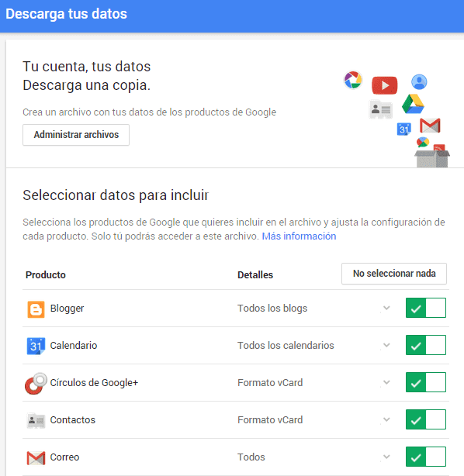
Task: Click the Calendario 31 icon in list
Action: (x=36, y=346)
